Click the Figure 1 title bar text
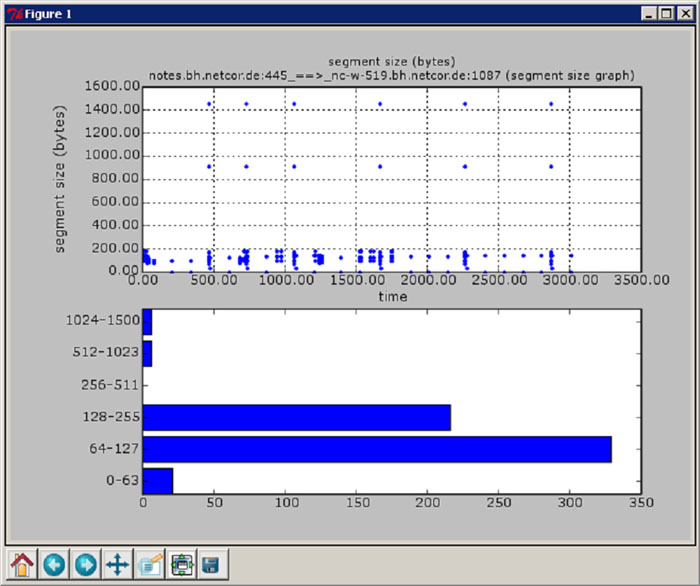 (x=47, y=14)
